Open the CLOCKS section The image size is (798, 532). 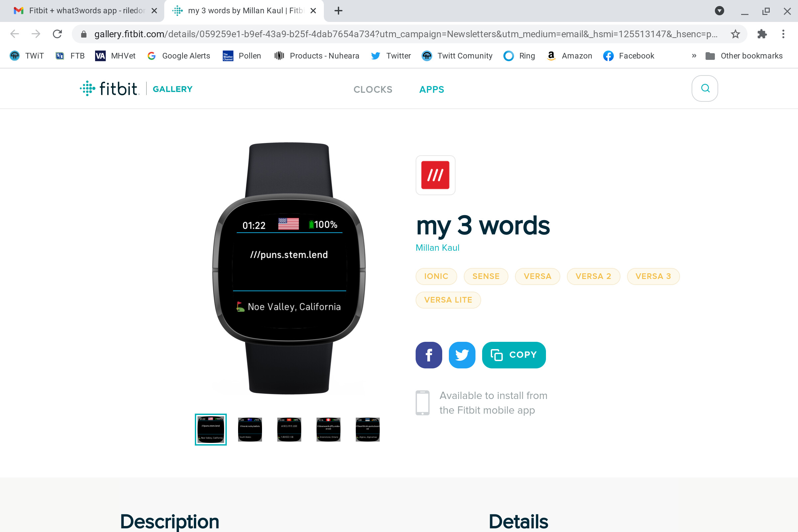(x=373, y=89)
